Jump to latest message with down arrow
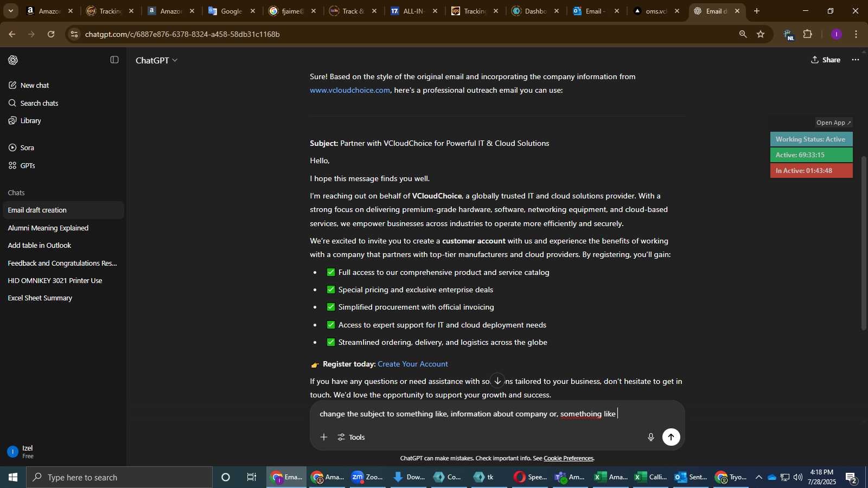The image size is (868, 488). click(497, 381)
